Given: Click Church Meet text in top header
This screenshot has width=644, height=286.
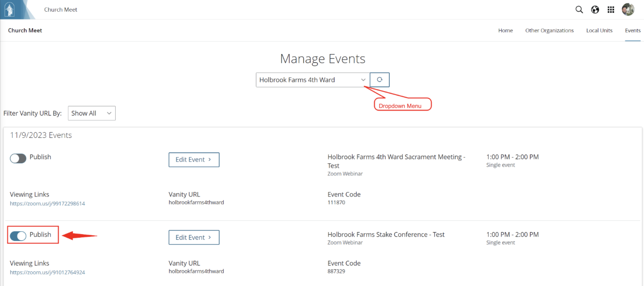Looking at the screenshot, I should 61,9.
